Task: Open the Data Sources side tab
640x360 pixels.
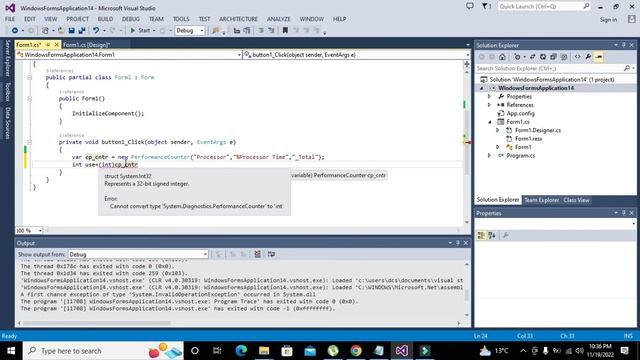Action: [7, 123]
